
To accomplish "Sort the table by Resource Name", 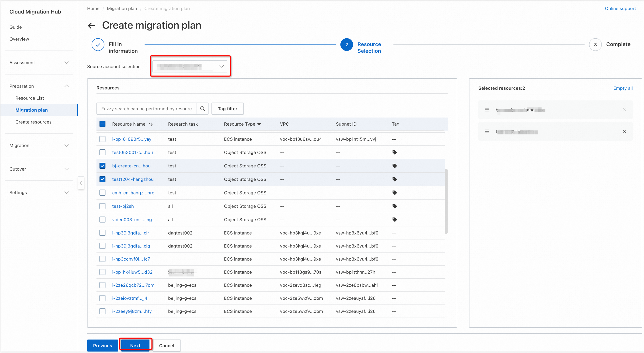I will pyautogui.click(x=150, y=124).
